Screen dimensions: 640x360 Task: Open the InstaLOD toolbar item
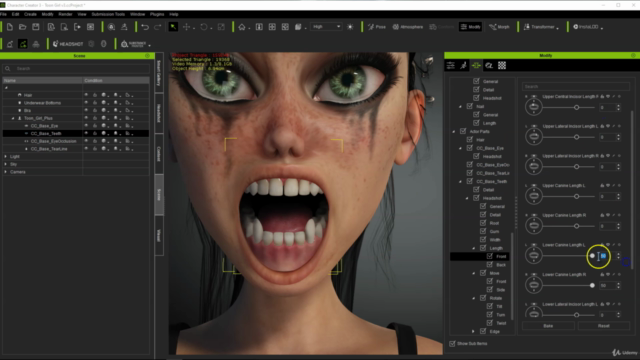coord(586,27)
